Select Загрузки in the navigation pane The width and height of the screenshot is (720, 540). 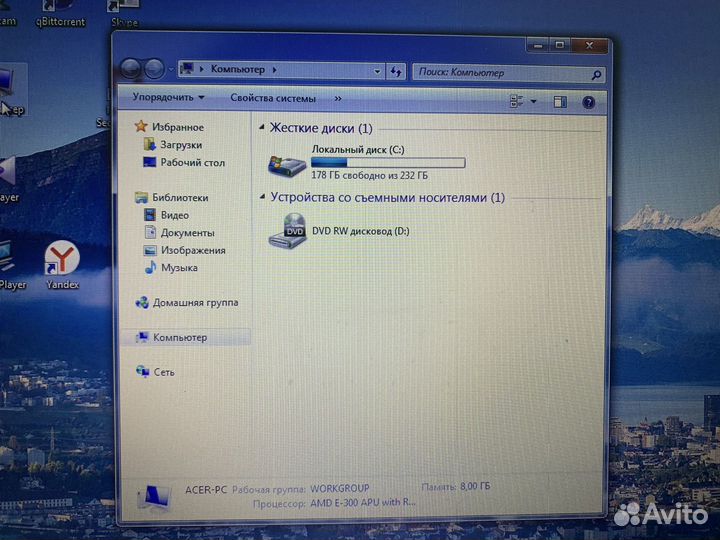(180, 145)
